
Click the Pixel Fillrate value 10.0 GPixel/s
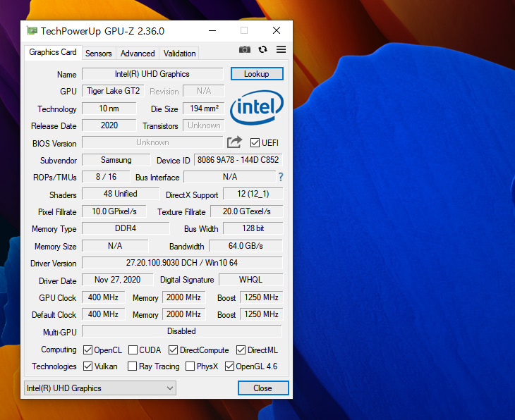tap(114, 211)
